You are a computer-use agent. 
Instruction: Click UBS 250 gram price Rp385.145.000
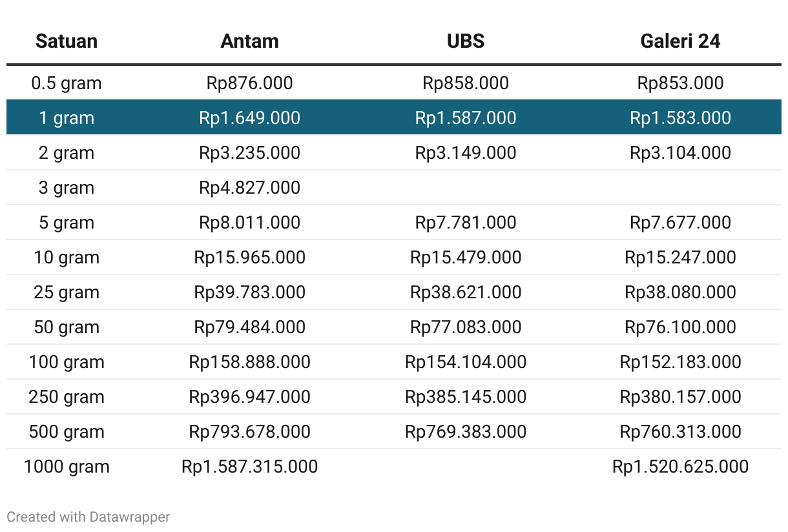[465, 397]
